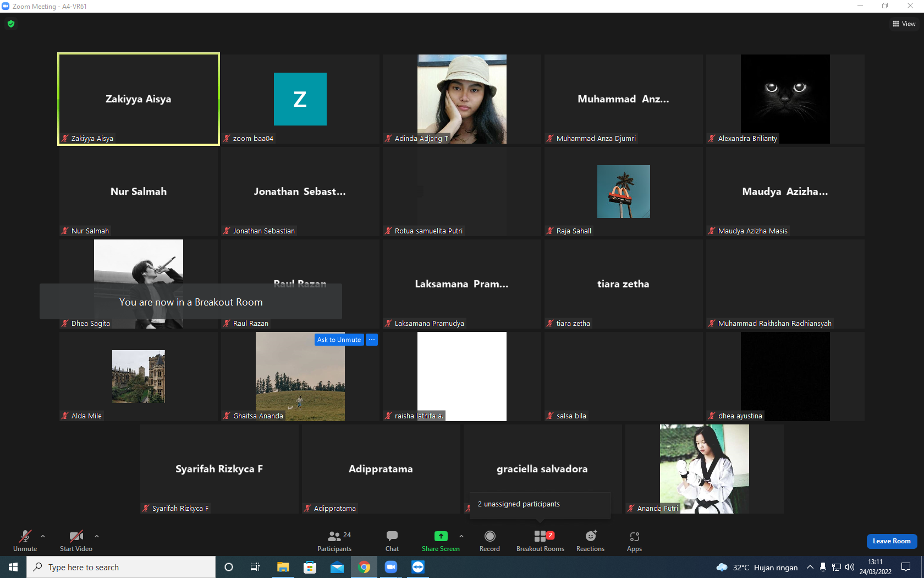
Task: Open the Participants panel
Action: [334, 541]
